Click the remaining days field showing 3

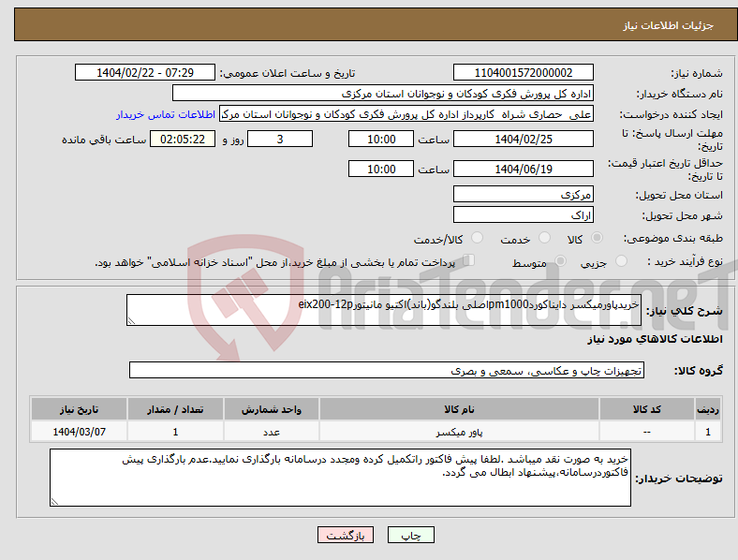click(280, 139)
